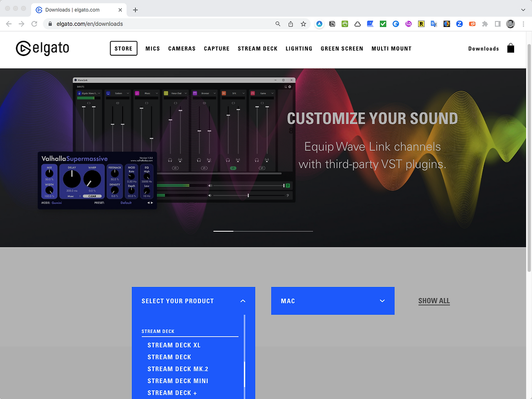
Task: Click the blue triangle extension icon
Action: tap(319, 24)
